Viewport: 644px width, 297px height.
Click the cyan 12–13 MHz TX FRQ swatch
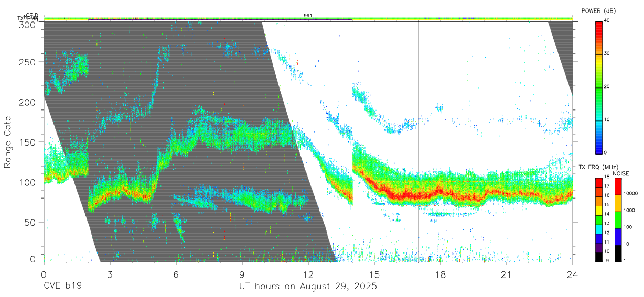pyautogui.click(x=598, y=228)
